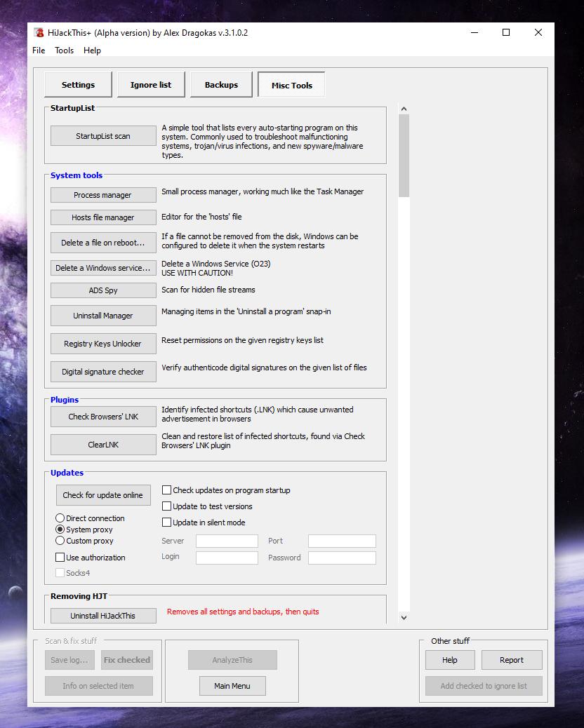Open the Uninstall Manager
584x728 pixels.
point(103,315)
